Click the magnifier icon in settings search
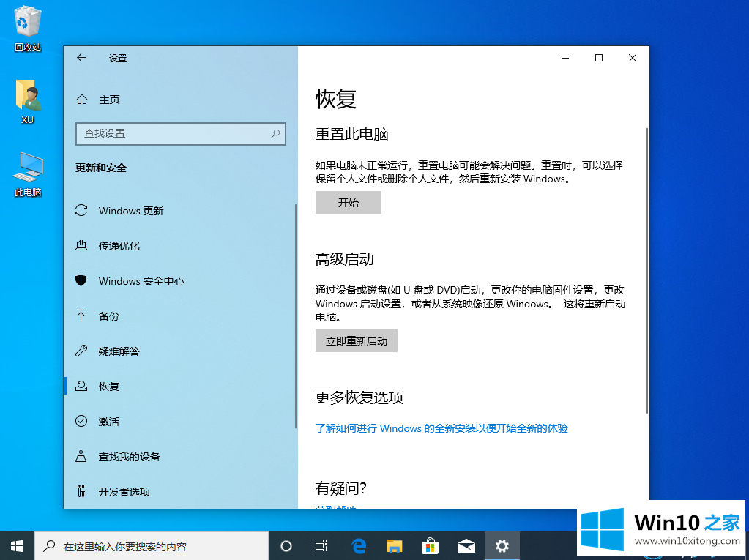The width and height of the screenshot is (749, 560). 275,134
